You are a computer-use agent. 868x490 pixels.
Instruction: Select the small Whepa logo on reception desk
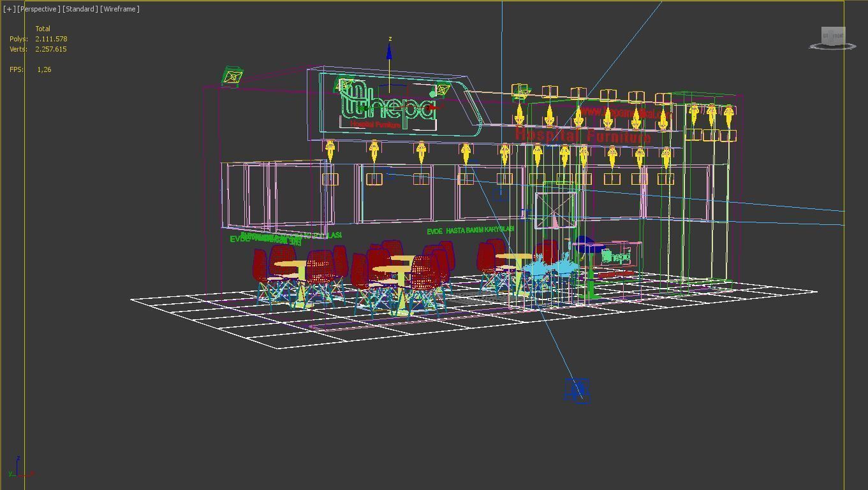[x=616, y=256]
